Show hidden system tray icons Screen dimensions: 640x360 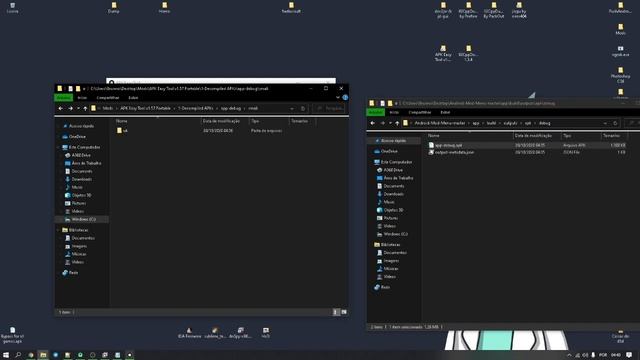[569, 355]
